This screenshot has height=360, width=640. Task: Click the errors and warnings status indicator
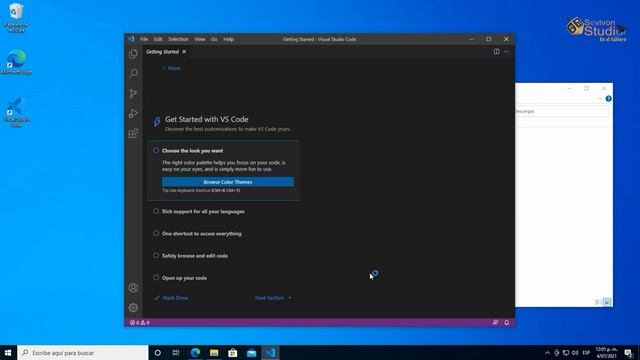[x=140, y=322]
